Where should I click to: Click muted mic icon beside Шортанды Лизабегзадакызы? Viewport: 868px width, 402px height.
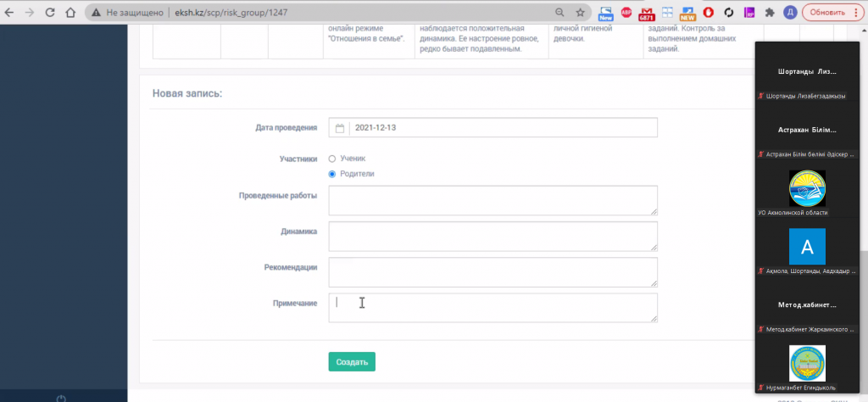[x=761, y=97]
